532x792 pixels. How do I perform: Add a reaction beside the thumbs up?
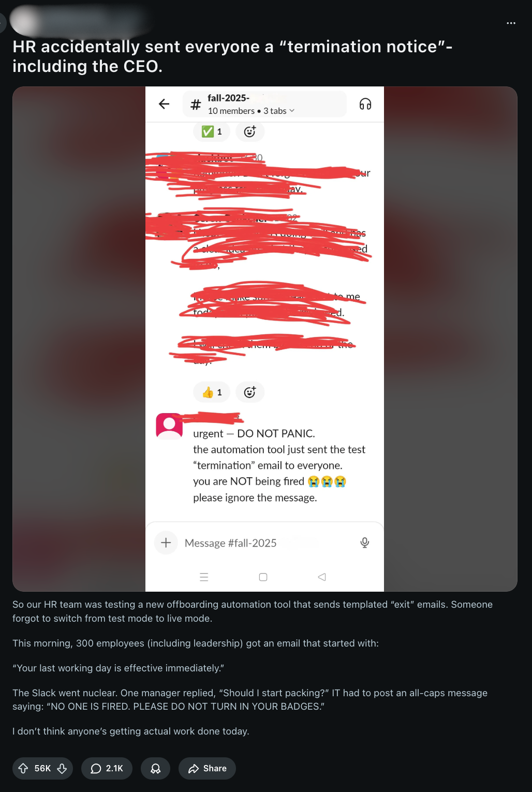click(x=250, y=392)
